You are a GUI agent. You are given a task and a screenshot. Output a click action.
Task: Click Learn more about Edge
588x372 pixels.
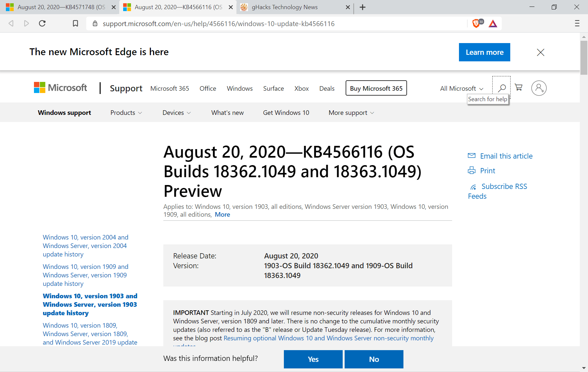484,52
